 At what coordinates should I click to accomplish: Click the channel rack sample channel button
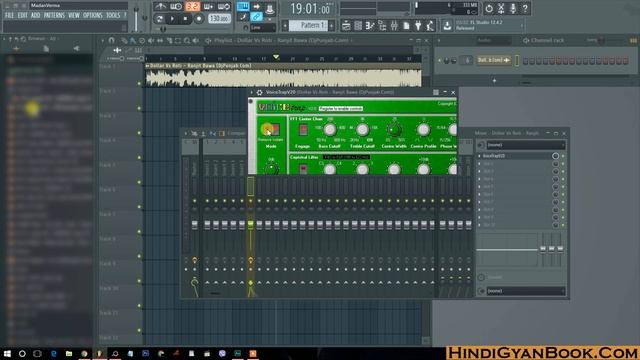(x=494, y=60)
